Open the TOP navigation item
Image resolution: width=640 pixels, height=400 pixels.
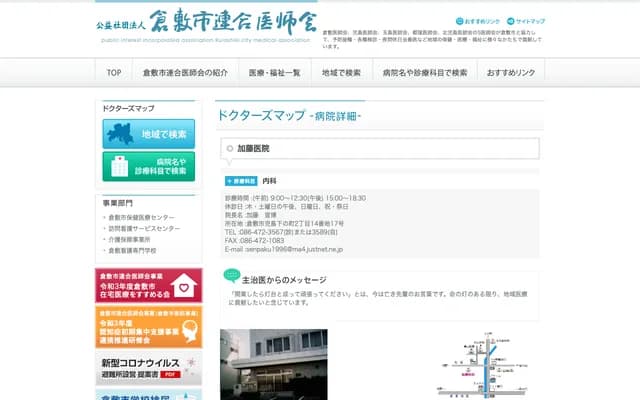tap(114, 73)
